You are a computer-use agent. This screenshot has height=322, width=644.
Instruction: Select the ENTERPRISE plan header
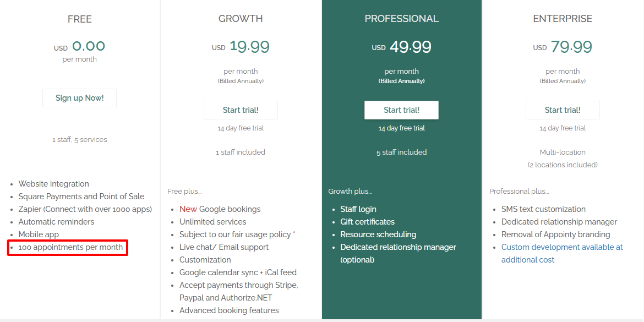tap(563, 18)
